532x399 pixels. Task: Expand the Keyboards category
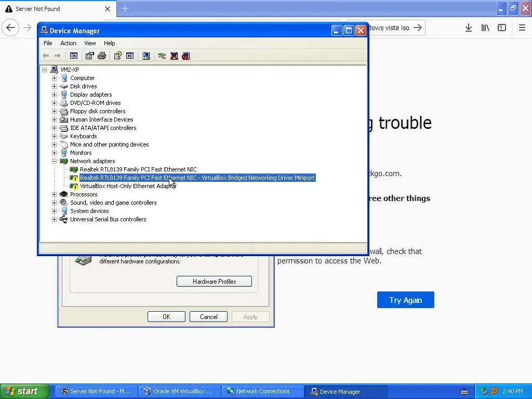54,136
